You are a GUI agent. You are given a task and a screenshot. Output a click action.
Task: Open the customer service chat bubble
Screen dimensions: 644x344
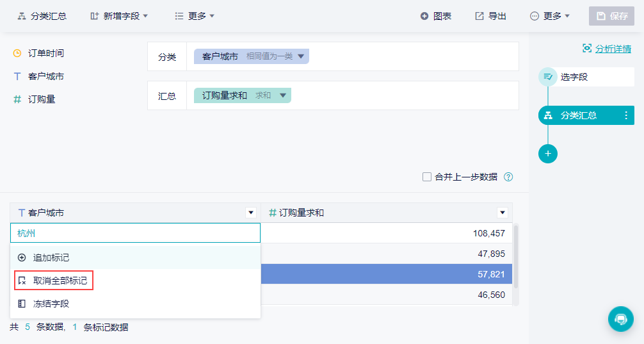tap(620, 318)
